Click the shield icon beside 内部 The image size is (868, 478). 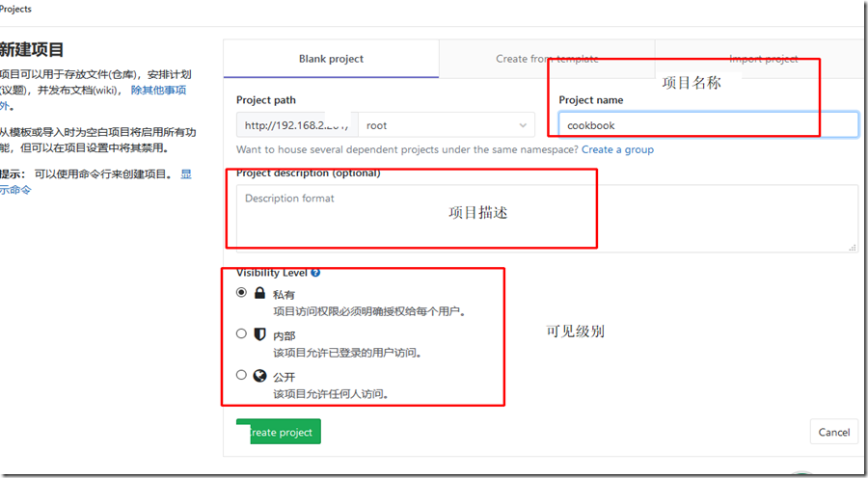(259, 334)
